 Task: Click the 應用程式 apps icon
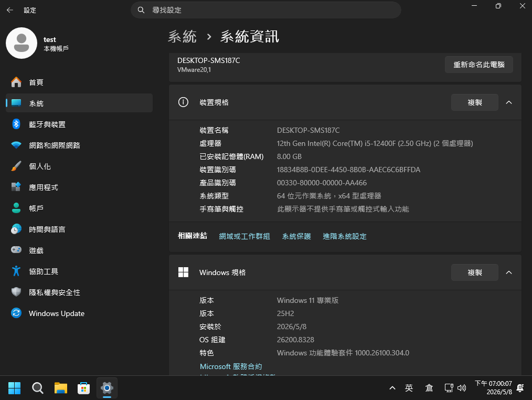coord(16,187)
